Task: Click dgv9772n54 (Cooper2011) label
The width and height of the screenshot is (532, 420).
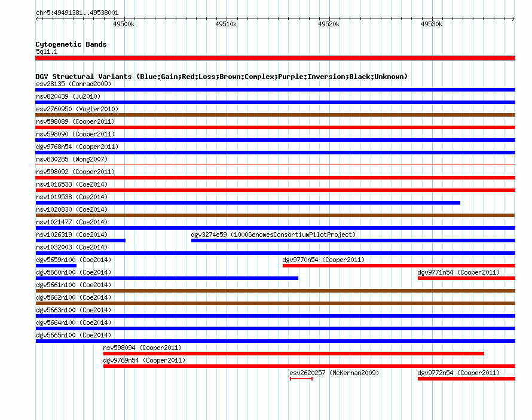Action: [x=458, y=373]
